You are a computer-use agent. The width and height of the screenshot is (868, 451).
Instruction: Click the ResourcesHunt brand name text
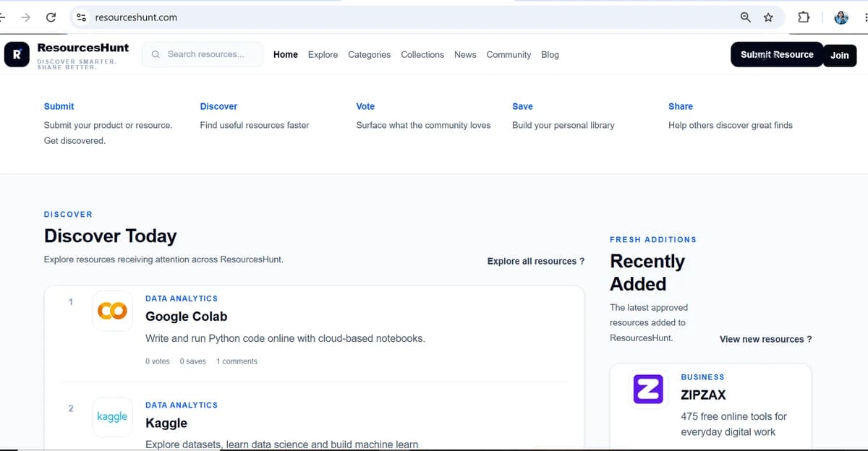(x=83, y=48)
